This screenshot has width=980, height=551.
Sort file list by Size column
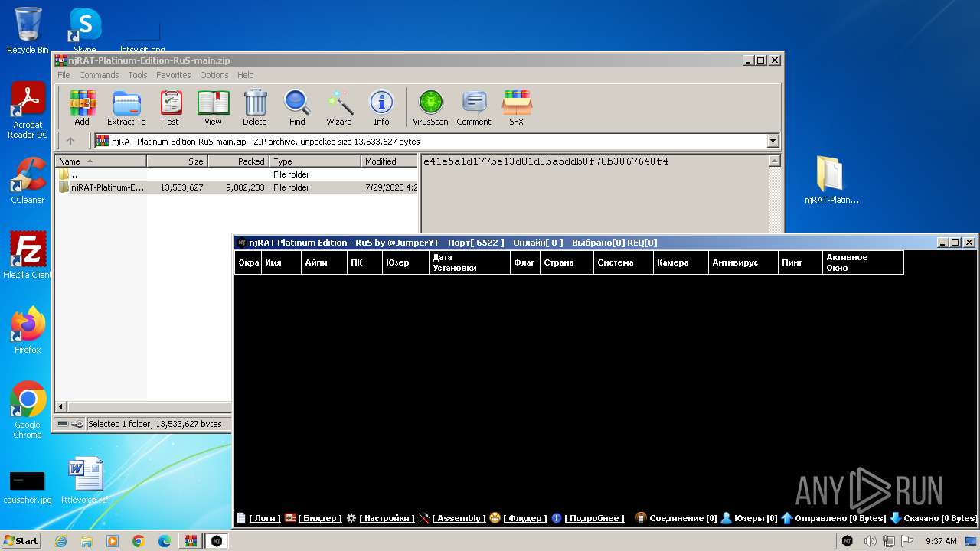[x=177, y=161]
